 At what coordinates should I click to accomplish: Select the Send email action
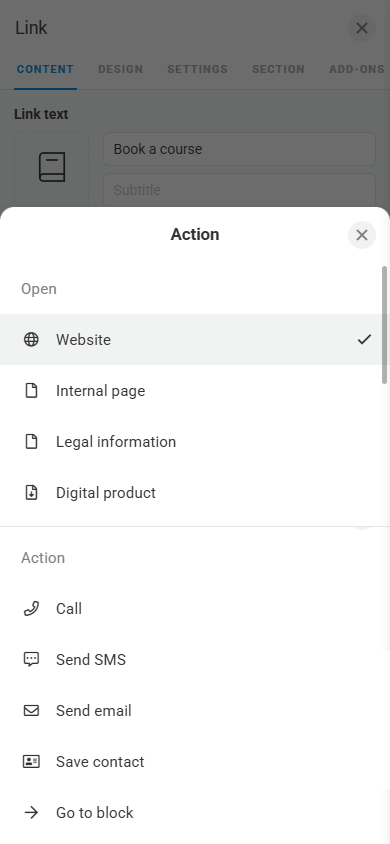pos(195,711)
